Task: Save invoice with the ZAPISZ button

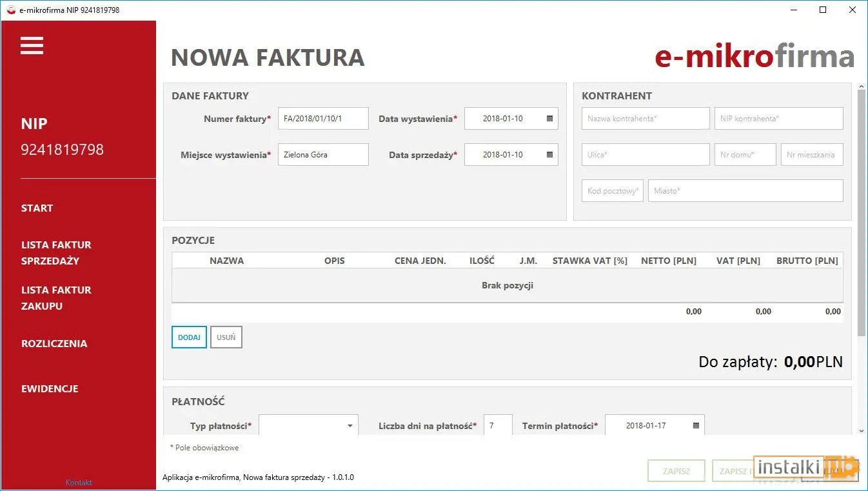Action: point(676,470)
